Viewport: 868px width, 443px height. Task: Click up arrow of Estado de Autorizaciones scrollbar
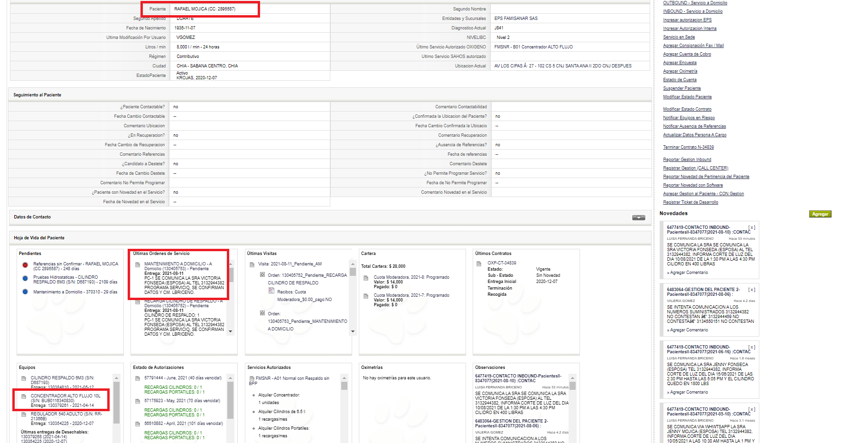pos(231,378)
